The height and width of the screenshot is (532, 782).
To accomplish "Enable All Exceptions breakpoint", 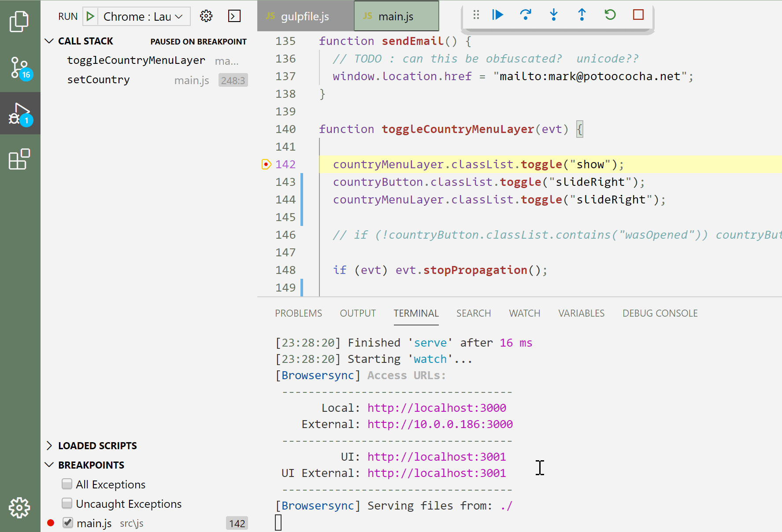I will click(67, 484).
